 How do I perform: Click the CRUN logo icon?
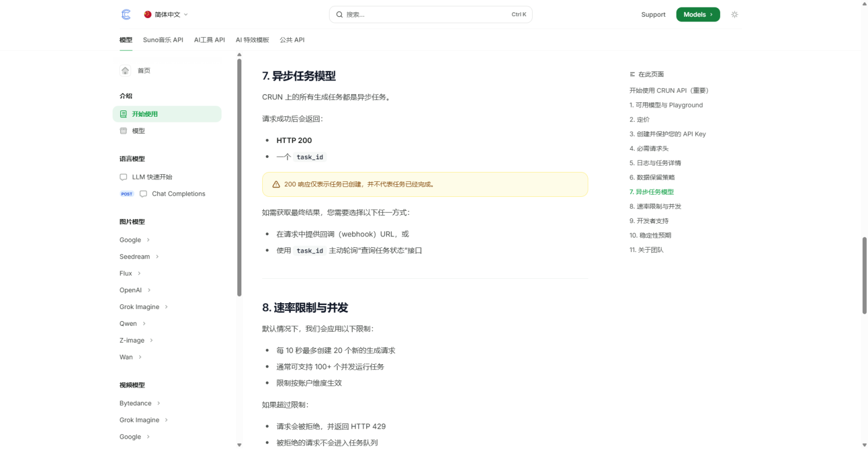click(126, 15)
